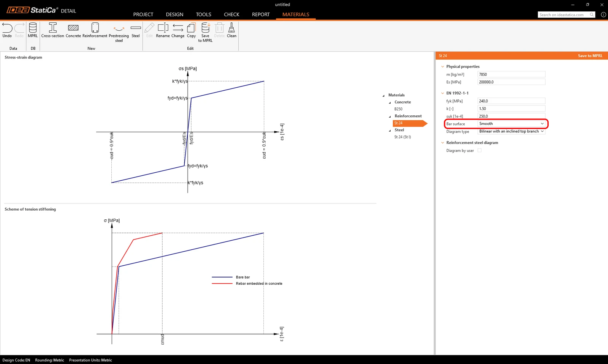
Task: Click the fyk [MPa] value field
Action: (511, 101)
